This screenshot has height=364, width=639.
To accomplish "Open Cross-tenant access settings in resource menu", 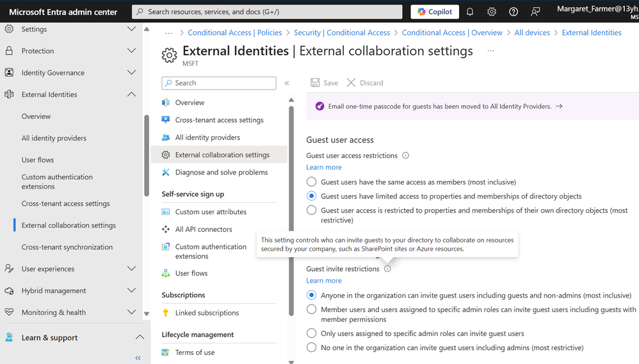I will tap(219, 120).
